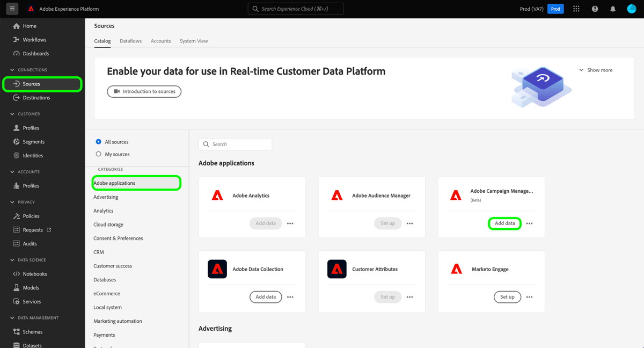Click Set up for Customer Attributes
This screenshot has width=644, height=348.
pos(387,296)
